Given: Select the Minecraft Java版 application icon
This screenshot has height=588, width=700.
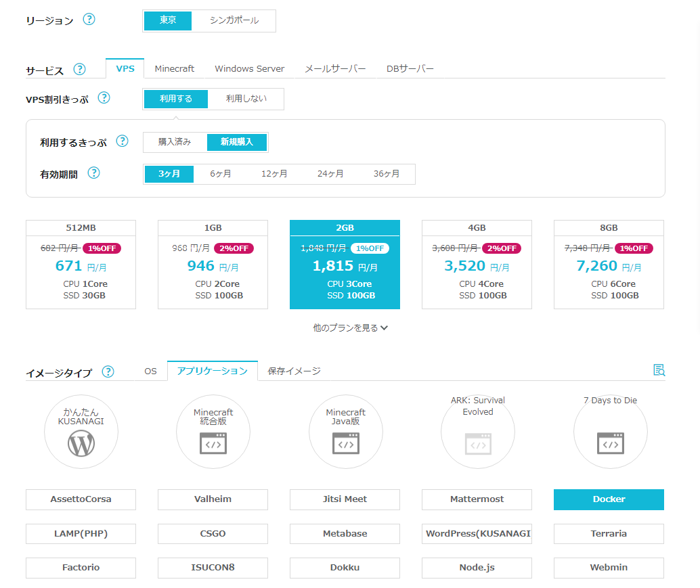Looking at the screenshot, I should click(x=346, y=432).
